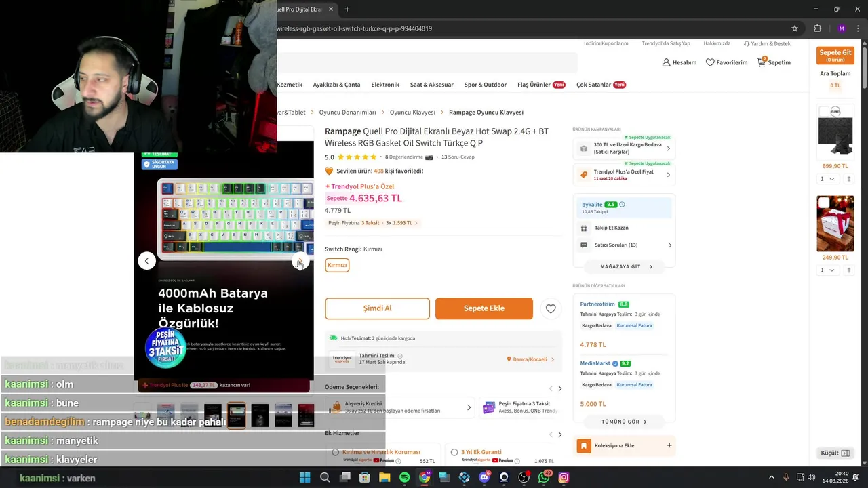
Task: Add keyboard to favorites with heart button
Action: [x=551, y=308]
